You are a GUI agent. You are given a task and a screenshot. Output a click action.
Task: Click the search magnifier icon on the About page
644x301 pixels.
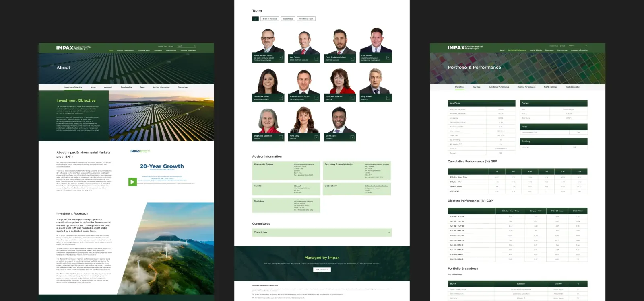195,46
